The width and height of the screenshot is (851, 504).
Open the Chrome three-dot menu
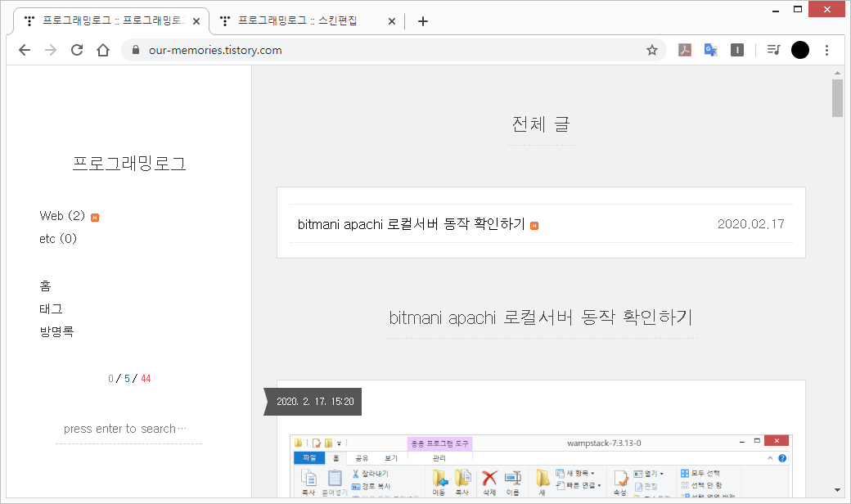coord(826,50)
